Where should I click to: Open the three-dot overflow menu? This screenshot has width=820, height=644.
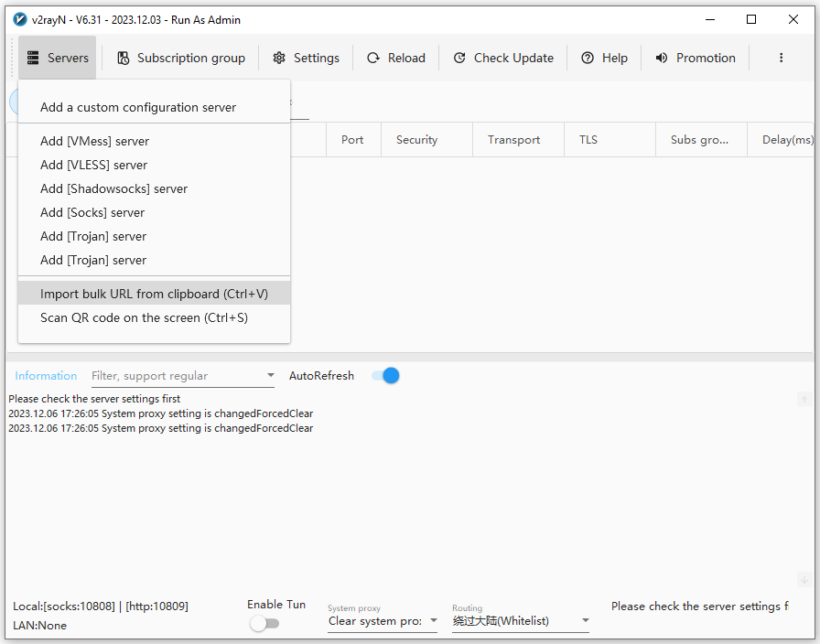tap(781, 58)
